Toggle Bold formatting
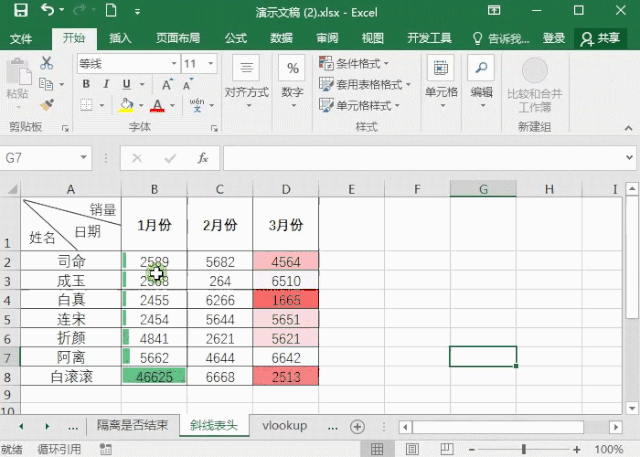 pyautogui.click(x=86, y=84)
